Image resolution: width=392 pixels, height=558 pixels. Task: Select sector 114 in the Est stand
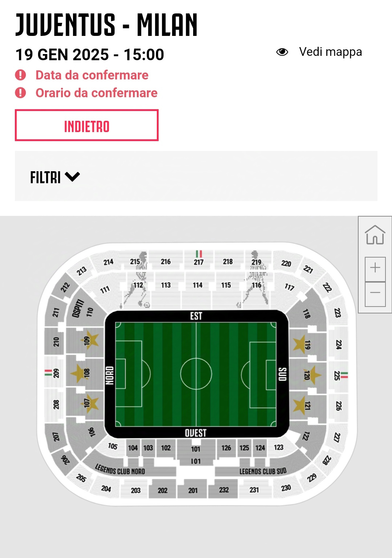tap(197, 285)
